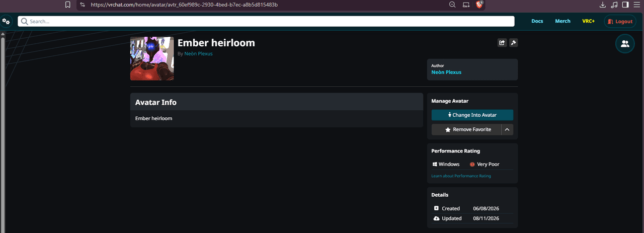Viewport: 644px width, 233px height.
Task: Open the Docs link
Action: coord(537,21)
